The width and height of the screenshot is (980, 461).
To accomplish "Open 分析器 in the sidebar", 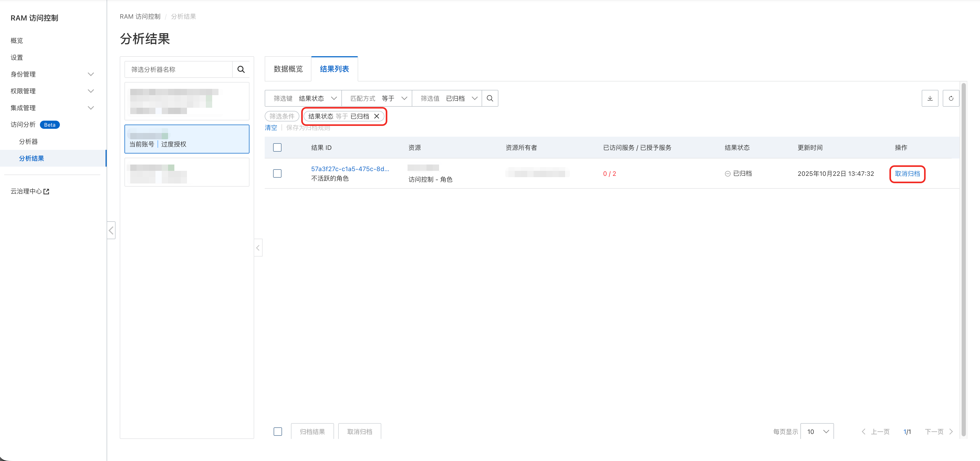I will click(x=28, y=141).
